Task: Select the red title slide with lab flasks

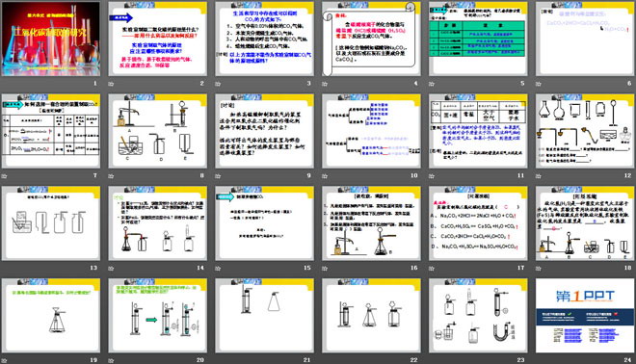Action: click(51, 39)
